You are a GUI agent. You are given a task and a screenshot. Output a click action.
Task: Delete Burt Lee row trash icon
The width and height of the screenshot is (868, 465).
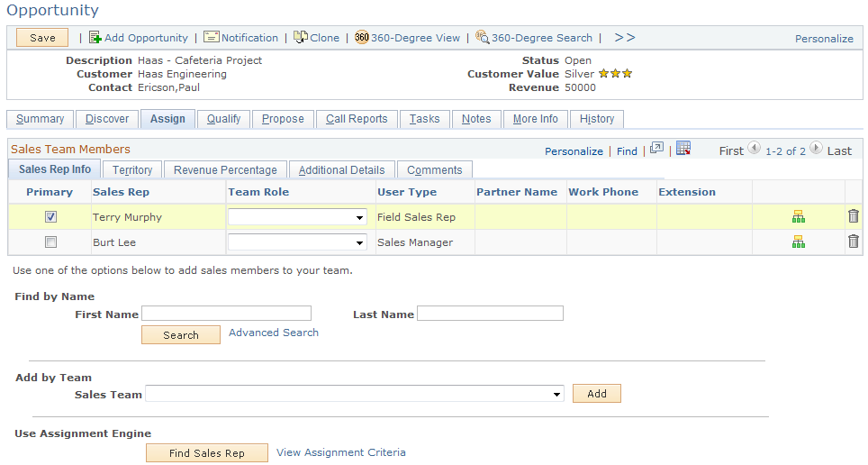pyautogui.click(x=854, y=242)
